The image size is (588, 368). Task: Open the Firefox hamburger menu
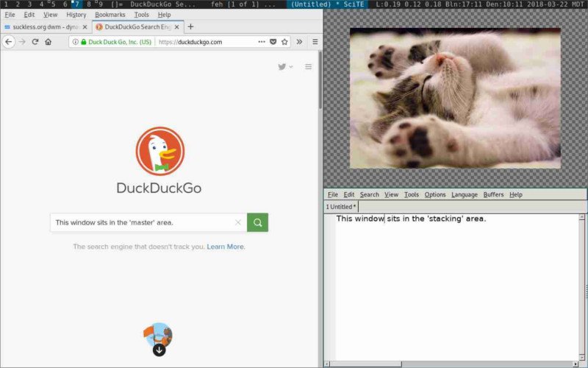(315, 42)
